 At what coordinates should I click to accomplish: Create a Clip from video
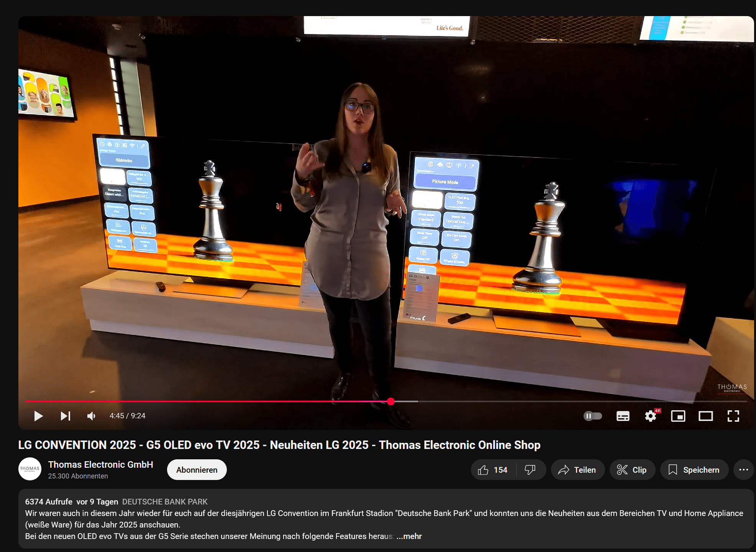coord(632,470)
